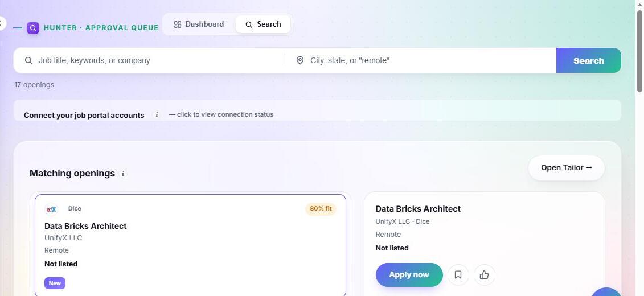Click Data Bricks Architect title in detail panel
Screen dimensions: 644x296
pos(418,208)
